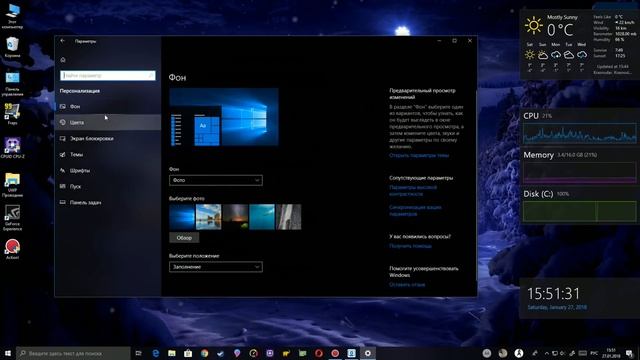640x360 pixels.
Task: Open the Windows Start menu
Action: click(x=8, y=353)
